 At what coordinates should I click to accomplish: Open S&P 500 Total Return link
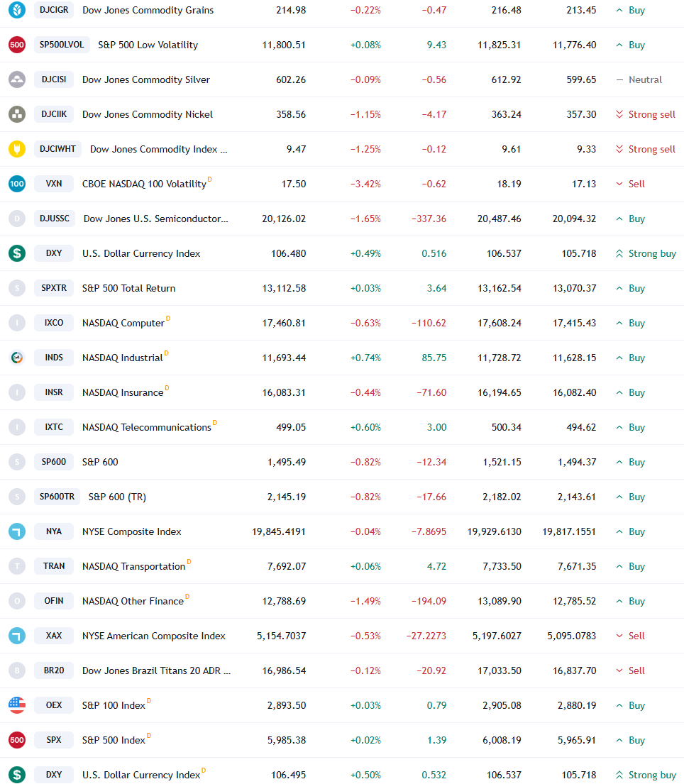[x=128, y=288]
